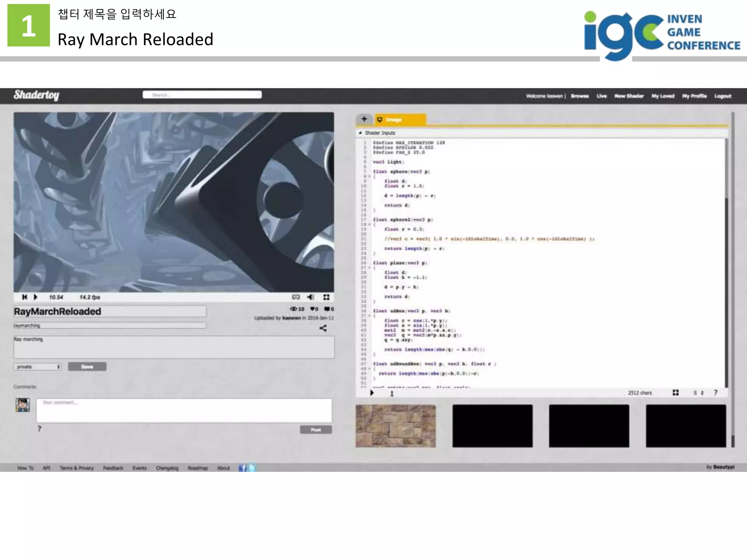Change editor font size stepper
Viewport: 747px width, 560px height.
pyautogui.click(x=702, y=393)
